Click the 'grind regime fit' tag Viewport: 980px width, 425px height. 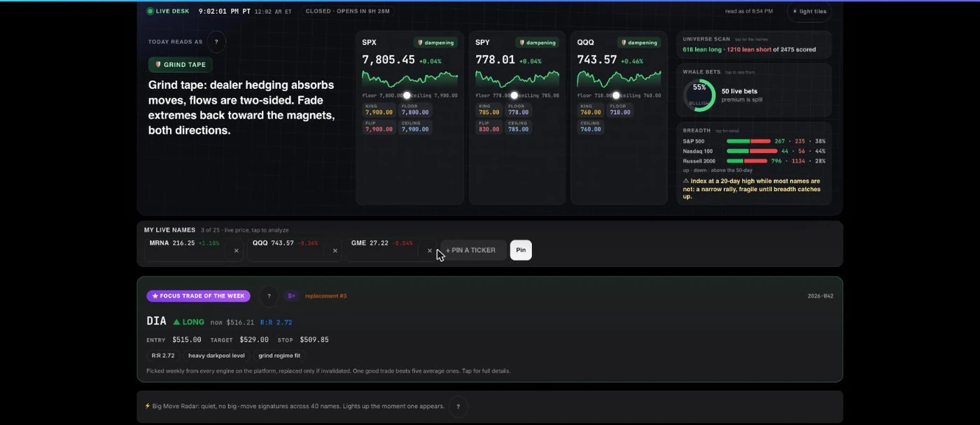tap(279, 356)
